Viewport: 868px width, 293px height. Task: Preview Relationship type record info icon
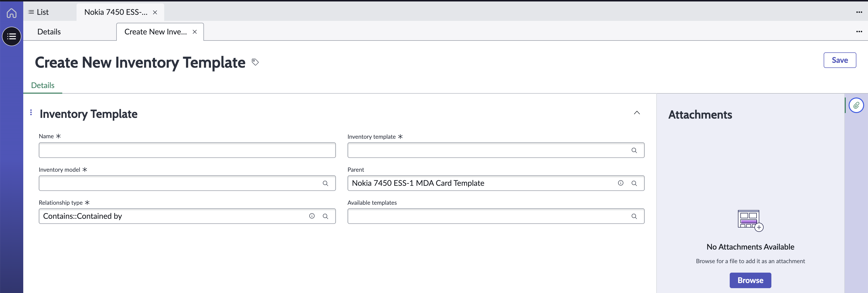click(312, 216)
